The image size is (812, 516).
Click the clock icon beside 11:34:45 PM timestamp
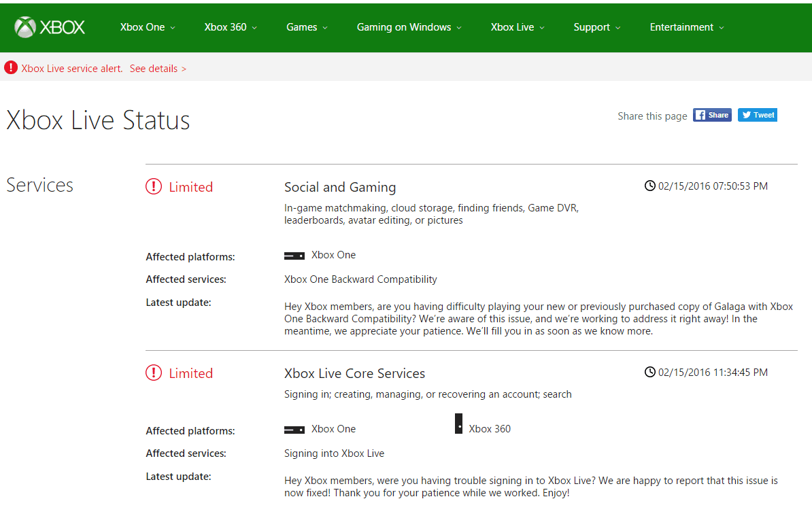tap(650, 372)
